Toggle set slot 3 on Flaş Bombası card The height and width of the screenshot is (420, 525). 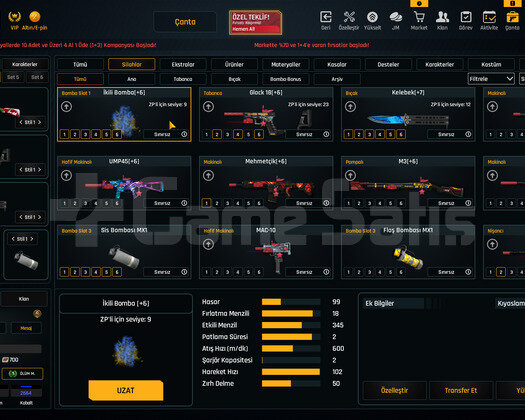(369, 272)
